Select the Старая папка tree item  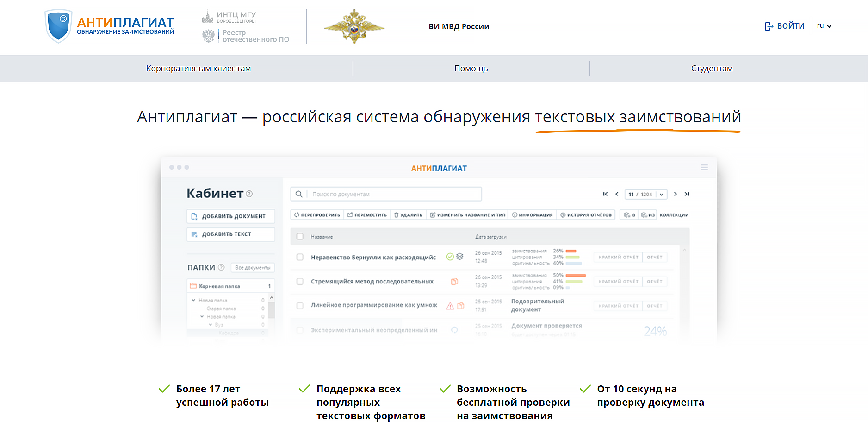tap(221, 309)
